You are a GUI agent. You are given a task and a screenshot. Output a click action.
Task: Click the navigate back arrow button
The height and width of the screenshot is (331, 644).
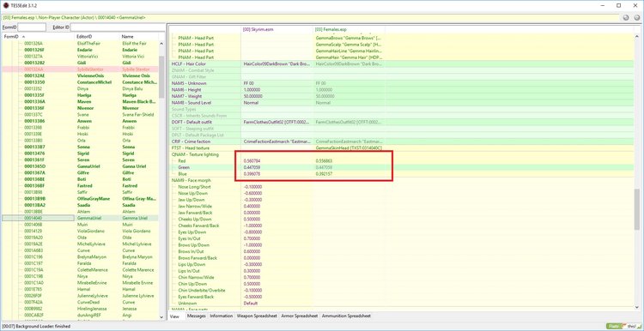[x=626, y=18]
